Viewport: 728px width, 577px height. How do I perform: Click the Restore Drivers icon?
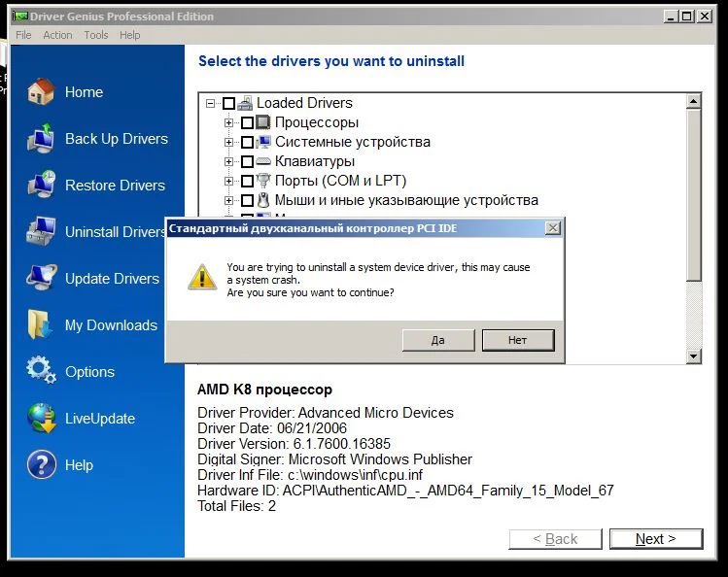[x=41, y=185]
